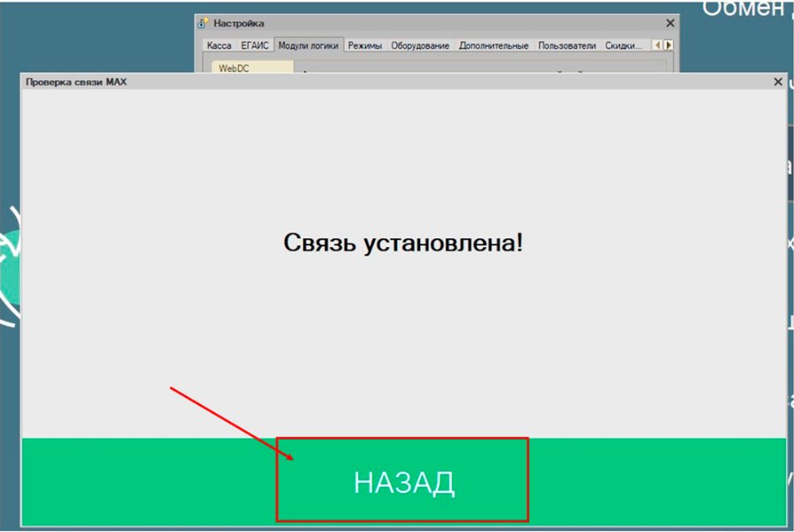
Task: Click the Связь установлена! message
Action: pyautogui.click(x=403, y=243)
